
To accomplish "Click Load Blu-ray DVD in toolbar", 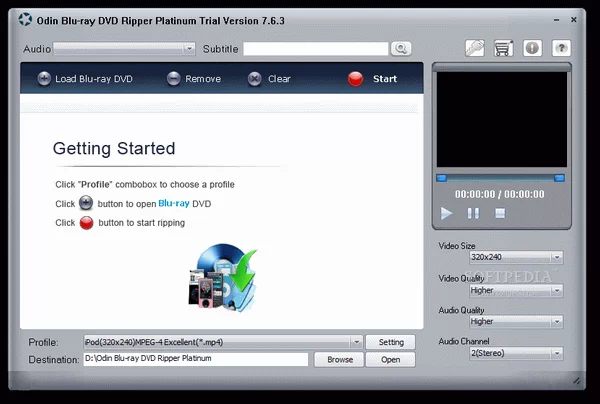I will 83,79.
